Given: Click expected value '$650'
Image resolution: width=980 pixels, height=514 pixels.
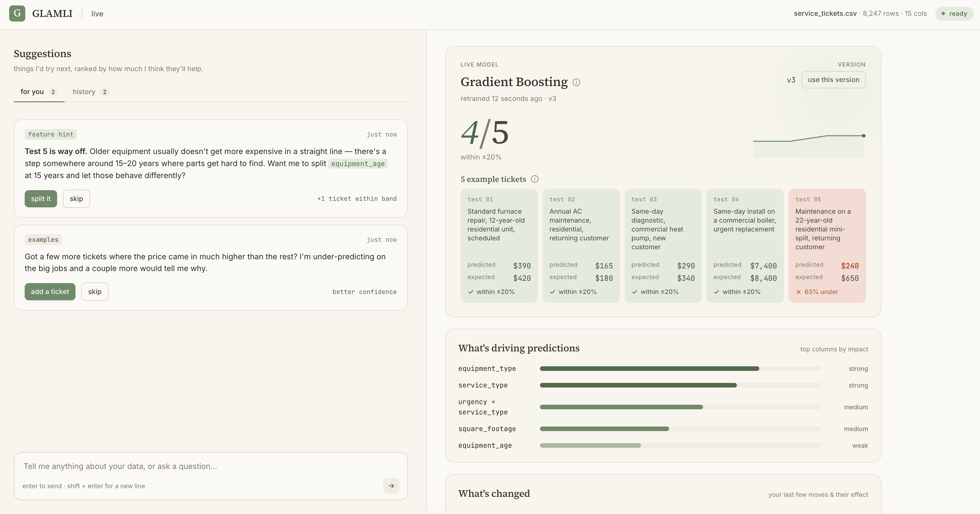Looking at the screenshot, I should click(849, 278).
